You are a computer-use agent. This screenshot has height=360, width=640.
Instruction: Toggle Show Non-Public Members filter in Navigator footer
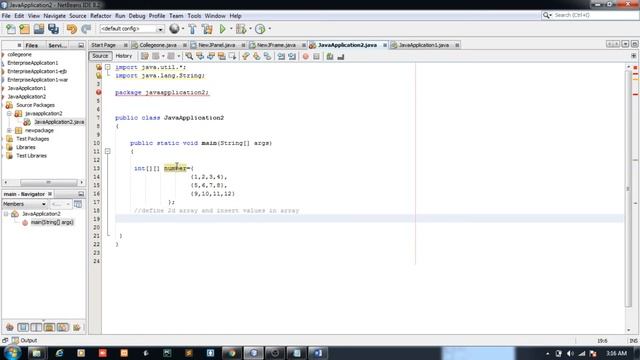49,327
